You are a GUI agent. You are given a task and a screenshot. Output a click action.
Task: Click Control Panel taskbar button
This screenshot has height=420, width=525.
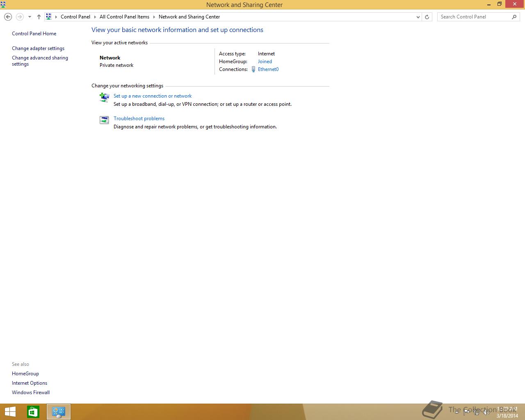(59, 412)
